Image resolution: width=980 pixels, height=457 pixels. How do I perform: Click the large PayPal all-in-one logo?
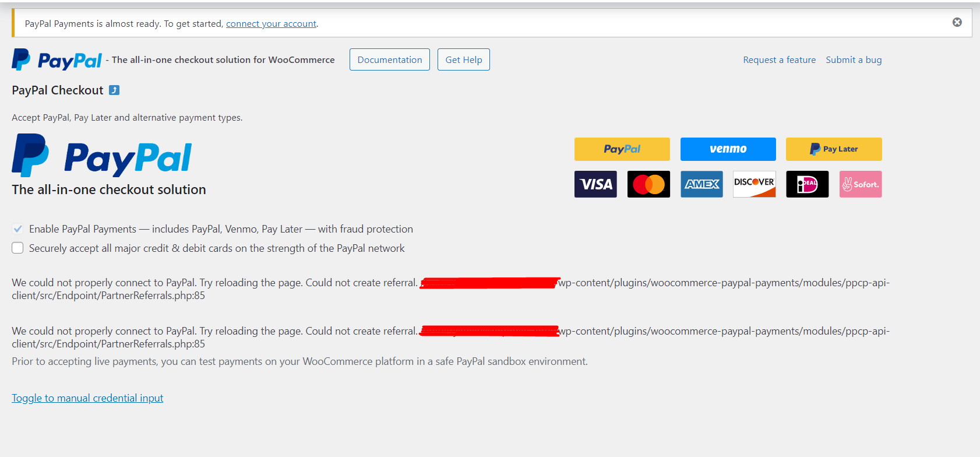(x=102, y=155)
